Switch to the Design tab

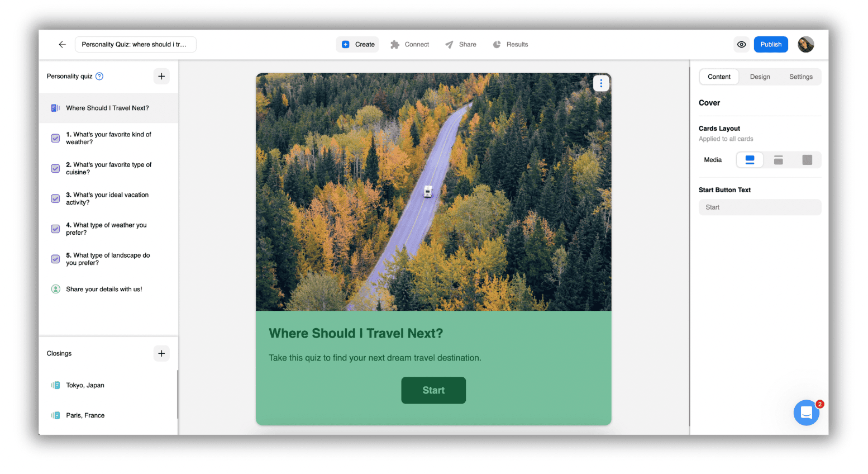[x=760, y=77]
